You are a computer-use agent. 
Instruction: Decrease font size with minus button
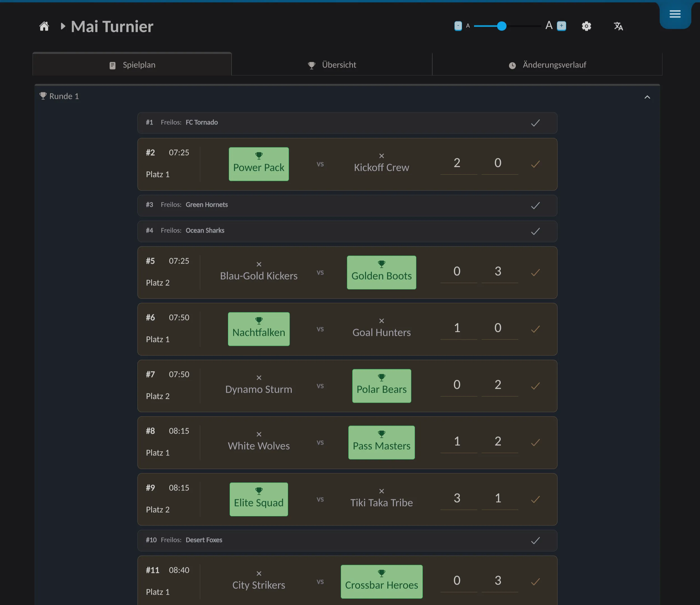[x=458, y=26]
